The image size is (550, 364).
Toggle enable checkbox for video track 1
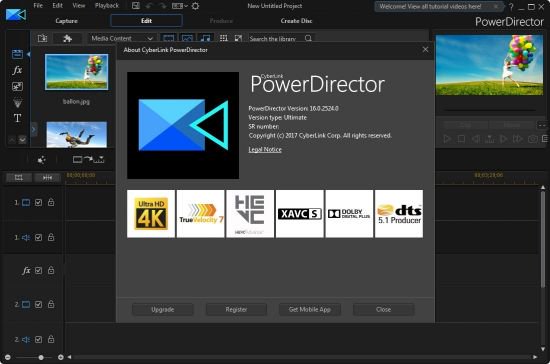pyautogui.click(x=39, y=202)
